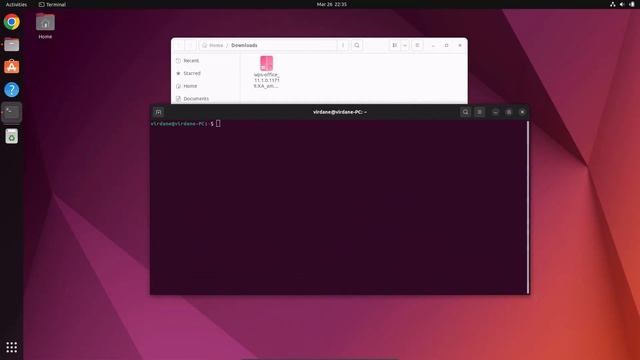640x360 pixels.
Task: Open the Terminal hamburger menu
Action: click(x=480, y=112)
